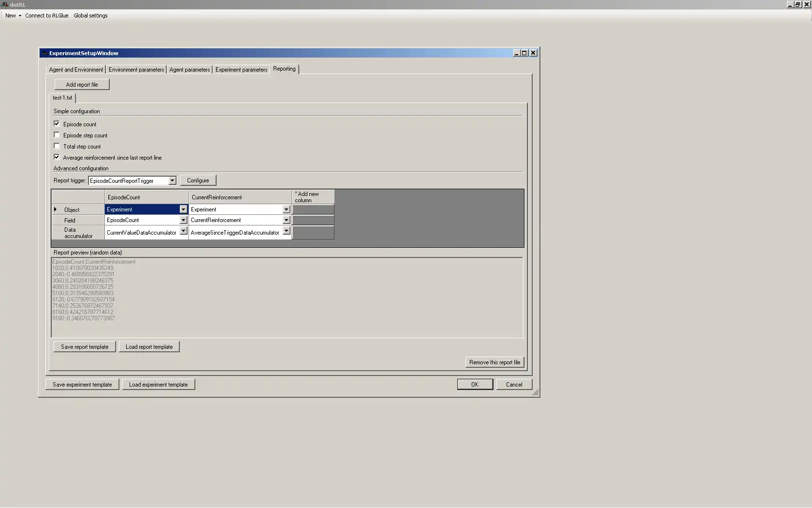Minimize the ExperimentSetupWindow dialog
The image size is (812, 508).
516,53
